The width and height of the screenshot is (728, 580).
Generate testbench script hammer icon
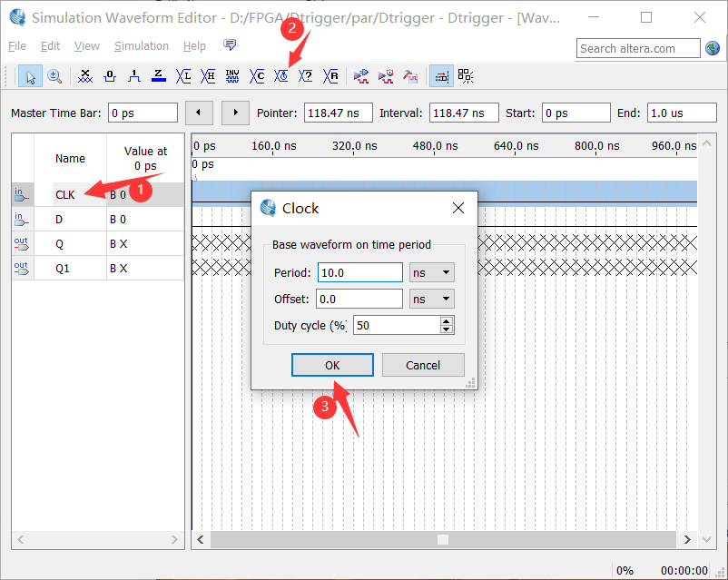(x=410, y=76)
